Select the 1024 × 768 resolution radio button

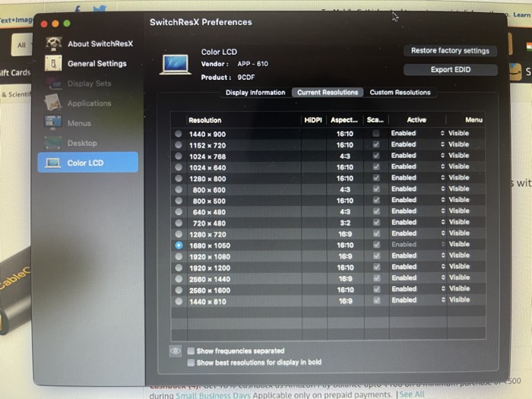click(179, 156)
